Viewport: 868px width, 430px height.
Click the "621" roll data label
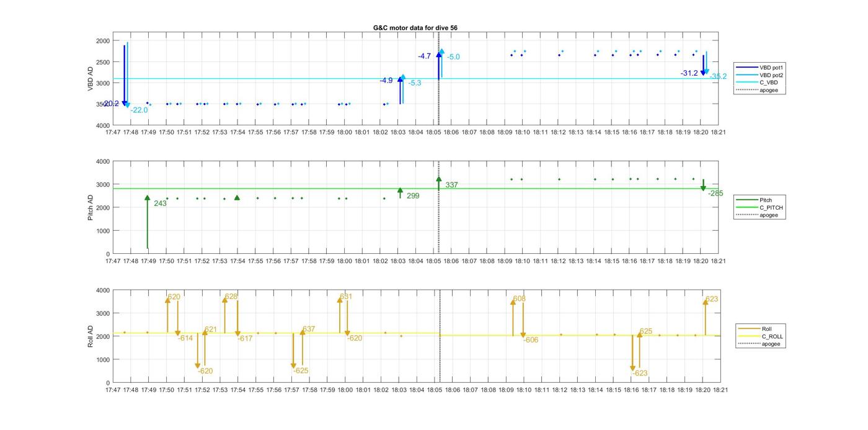click(x=211, y=330)
